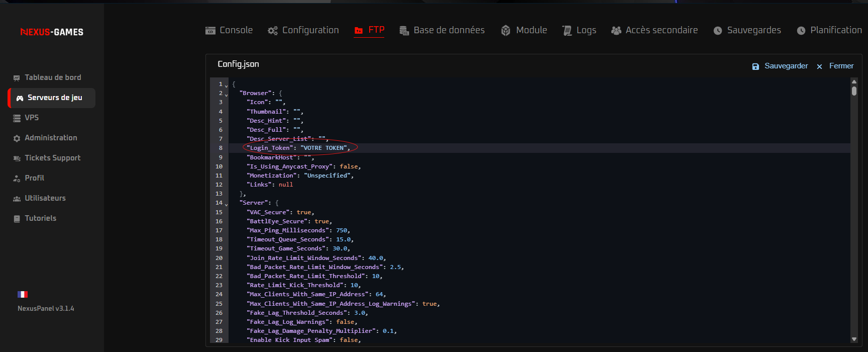
Task: Click the Logs scroll icon
Action: click(567, 31)
